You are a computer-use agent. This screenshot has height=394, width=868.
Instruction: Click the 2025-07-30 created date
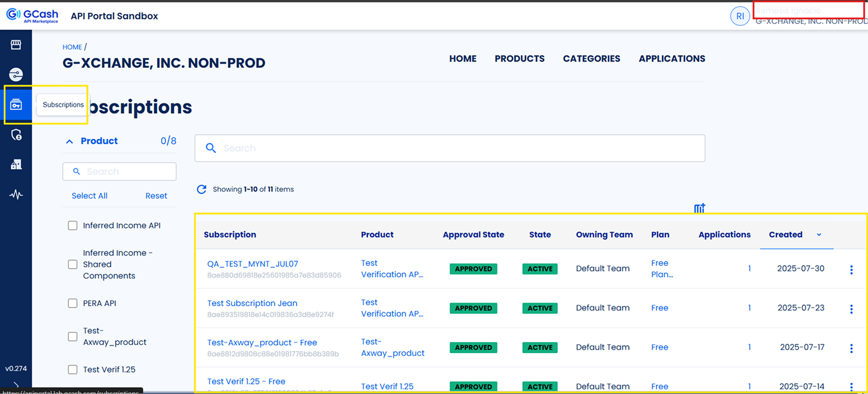(x=801, y=269)
